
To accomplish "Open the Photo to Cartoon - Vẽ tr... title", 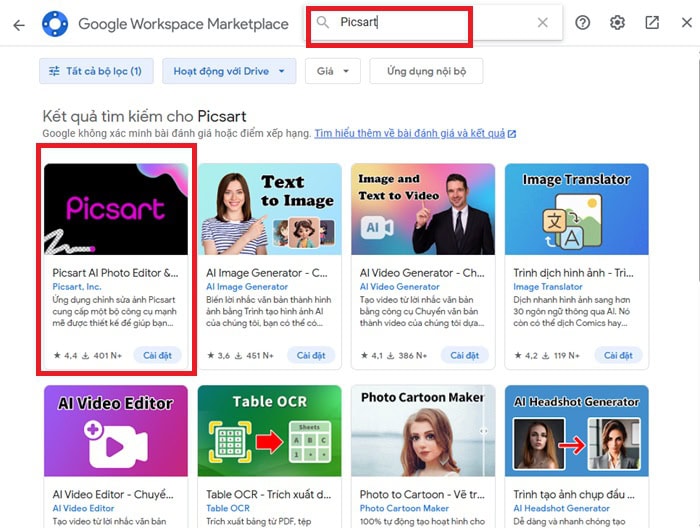I will (422, 494).
